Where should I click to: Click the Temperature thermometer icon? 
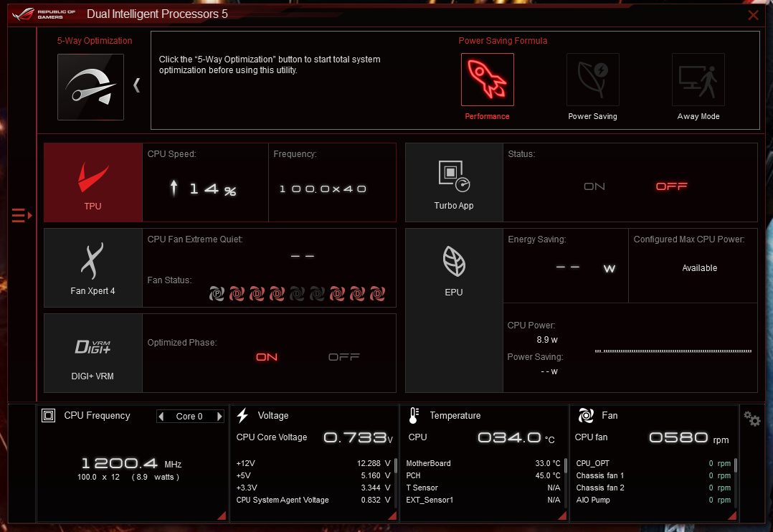click(414, 416)
